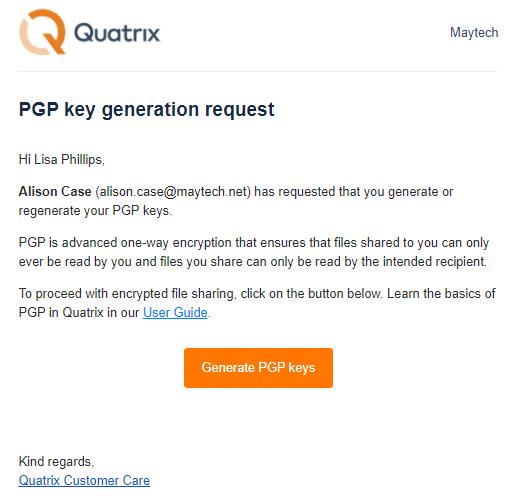
Task: Click 'ever be read by you' text
Action: (x=75, y=262)
